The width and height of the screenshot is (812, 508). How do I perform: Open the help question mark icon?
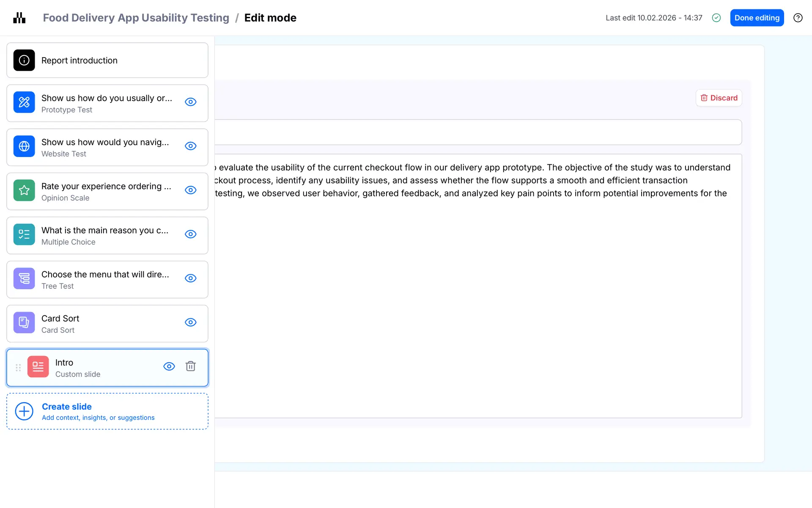[x=798, y=18]
